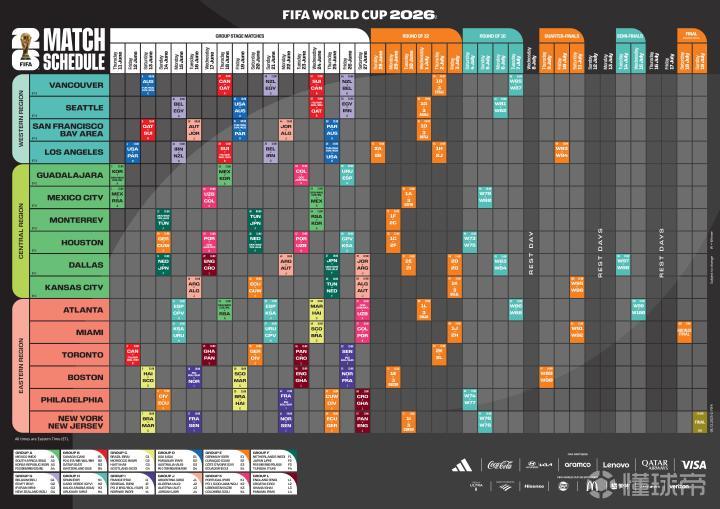
Task: Click the Lenovo sponsor logo
Action: 615,464
